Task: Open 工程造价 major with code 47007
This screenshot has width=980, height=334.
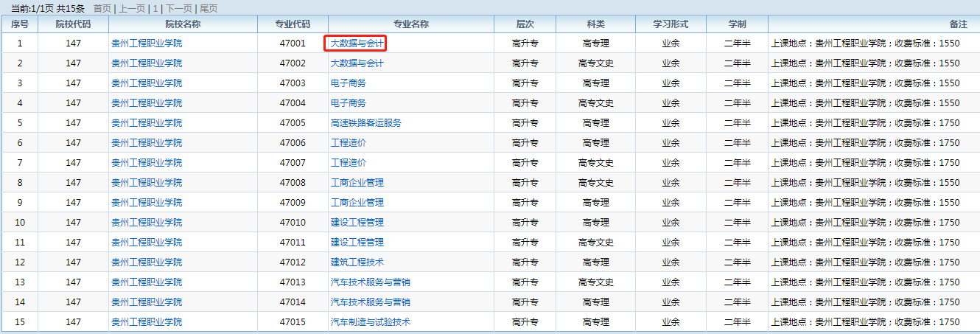Action: tap(348, 163)
